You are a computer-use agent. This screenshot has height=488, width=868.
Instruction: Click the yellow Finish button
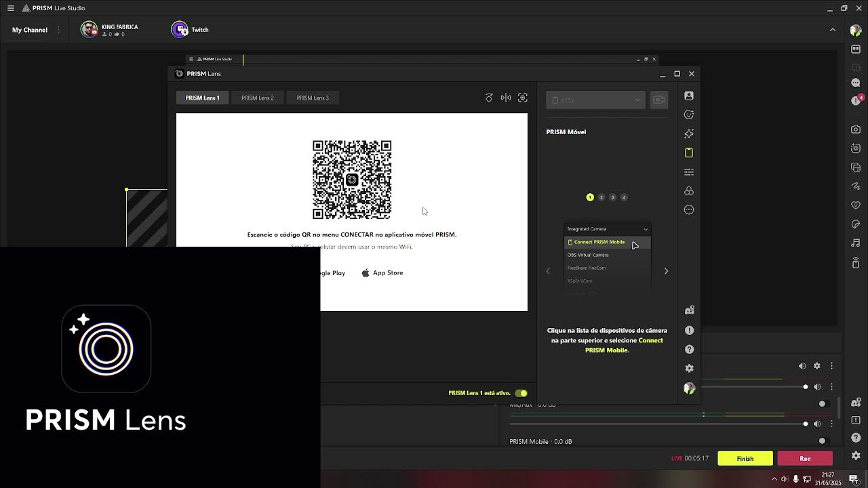click(745, 459)
